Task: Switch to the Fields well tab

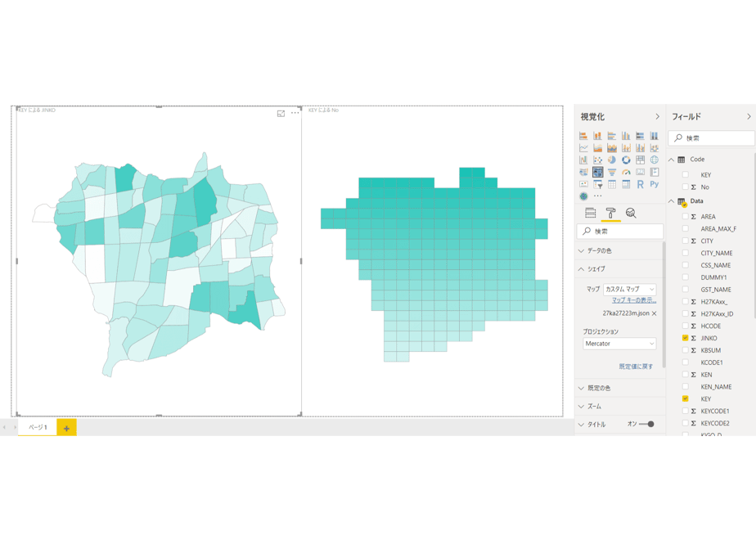Action: [x=590, y=213]
